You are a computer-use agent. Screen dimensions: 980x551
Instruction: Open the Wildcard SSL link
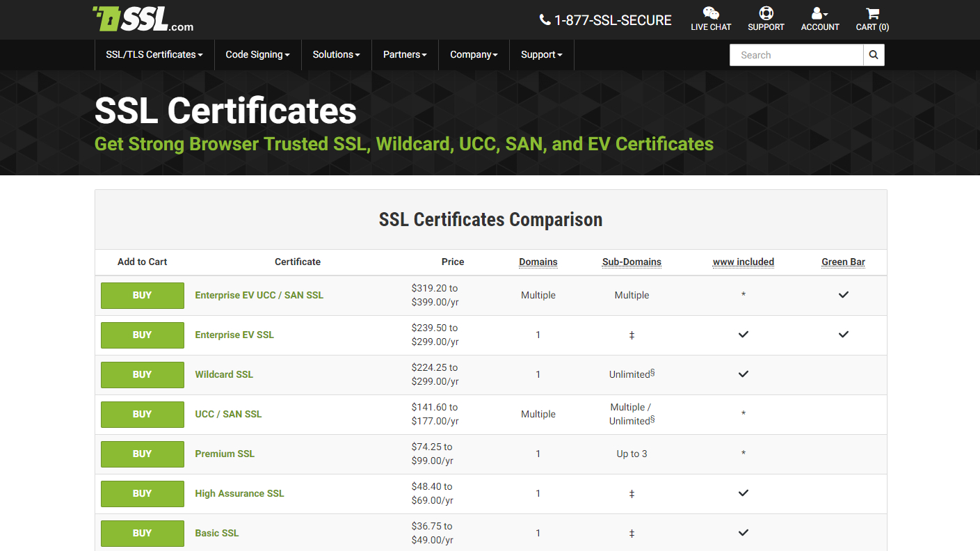224,374
